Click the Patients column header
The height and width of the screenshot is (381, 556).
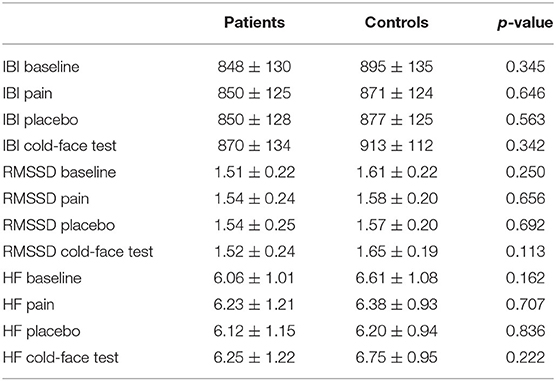point(254,23)
